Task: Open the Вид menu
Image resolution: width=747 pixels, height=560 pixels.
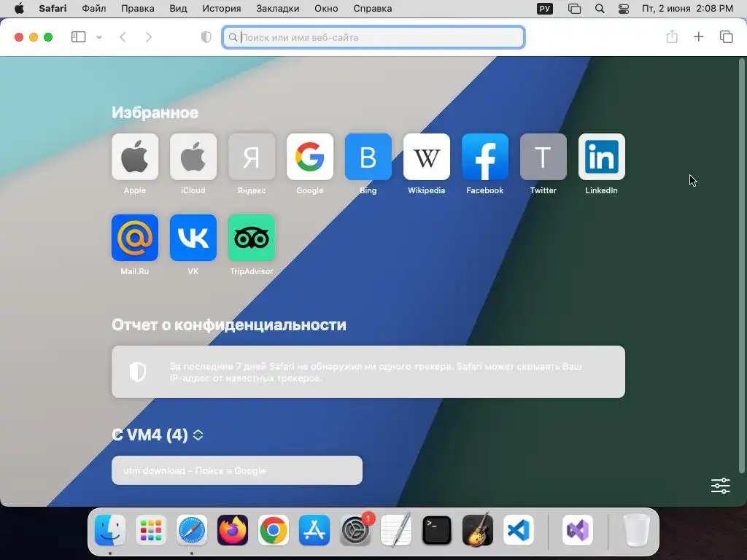Action: [x=178, y=9]
